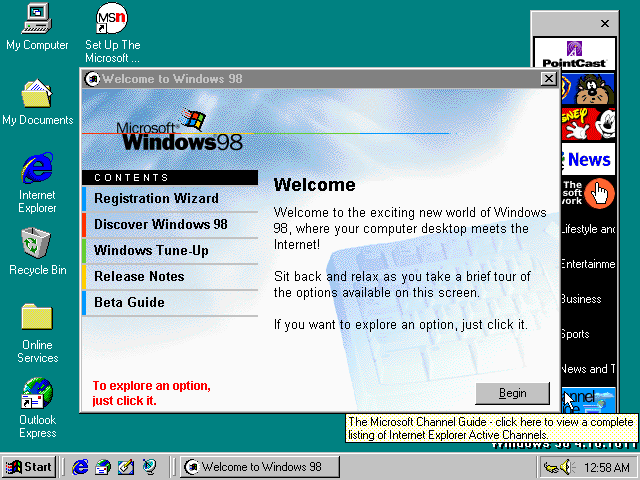Launch Outlook Express from Quick Launch
Viewport: 640px width, 480px height.
pos(103,467)
